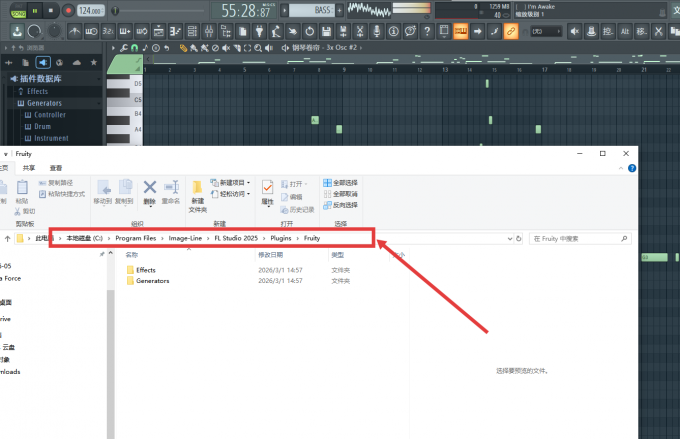Open the info circle icon
The height and width of the screenshot is (439, 680).
(x=393, y=31)
